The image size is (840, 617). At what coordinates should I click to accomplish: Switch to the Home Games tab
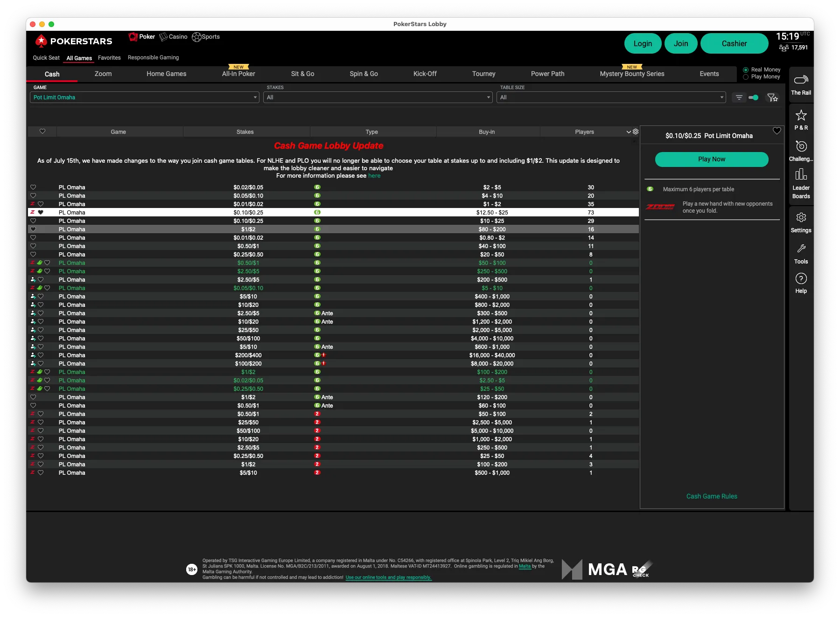pyautogui.click(x=166, y=74)
